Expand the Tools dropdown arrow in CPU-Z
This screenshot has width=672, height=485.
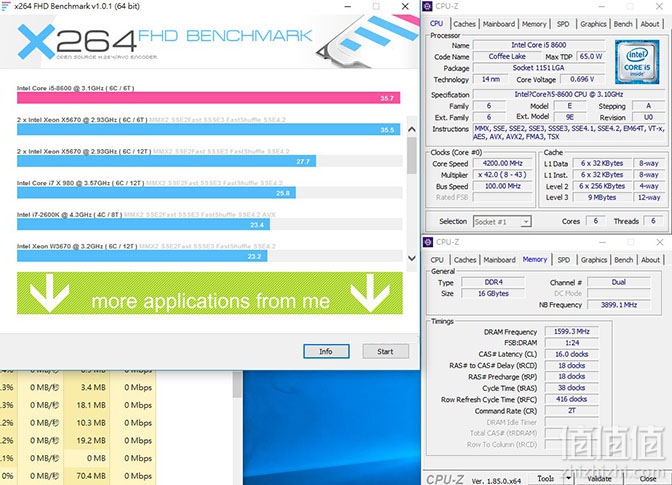569,478
